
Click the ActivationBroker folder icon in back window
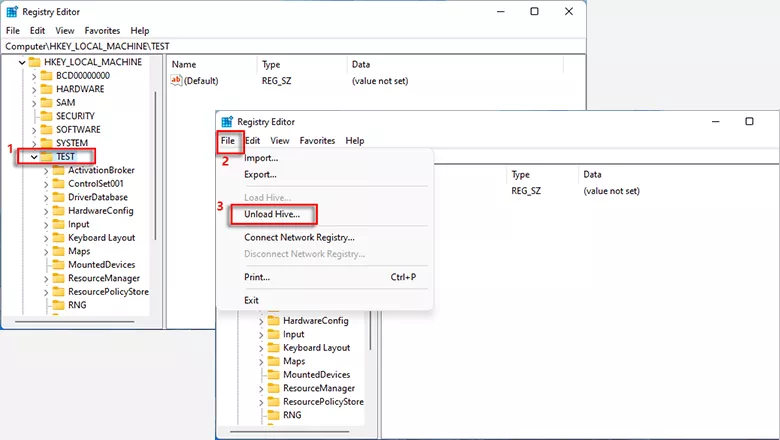59,170
